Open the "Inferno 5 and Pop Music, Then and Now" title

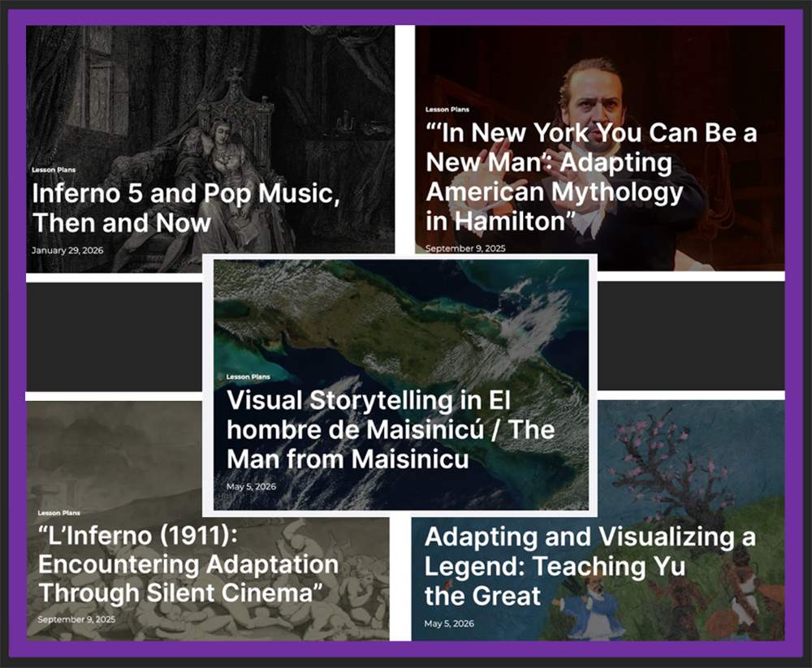click(186, 208)
